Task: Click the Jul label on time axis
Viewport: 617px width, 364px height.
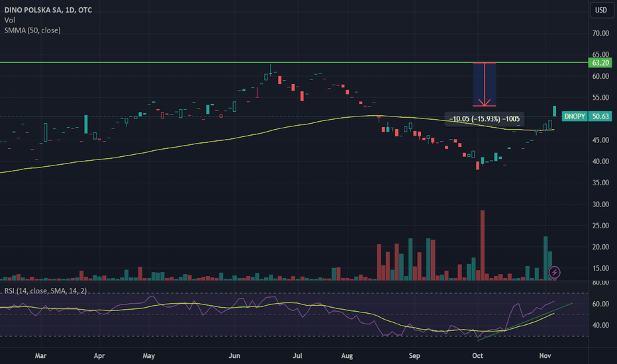Action: pyautogui.click(x=297, y=356)
